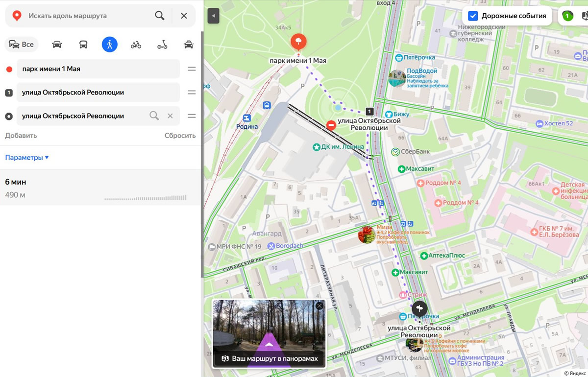
Task: Select the taxi route mode icon
Action: tap(188, 45)
